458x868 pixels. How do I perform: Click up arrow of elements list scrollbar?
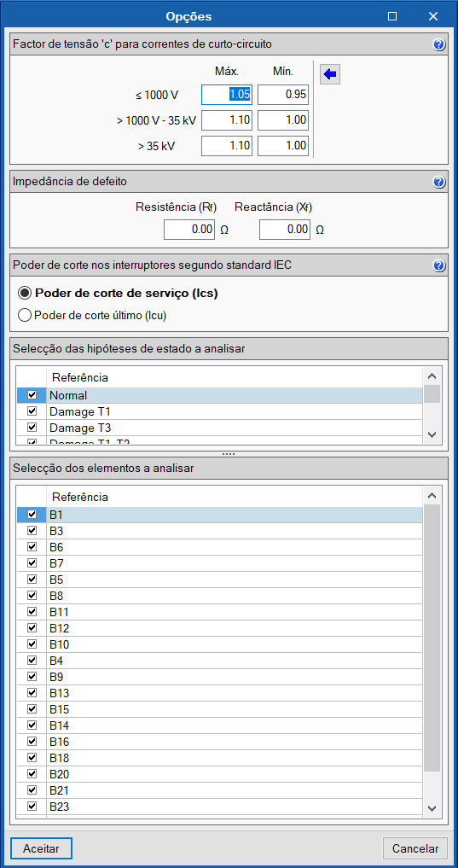432,496
